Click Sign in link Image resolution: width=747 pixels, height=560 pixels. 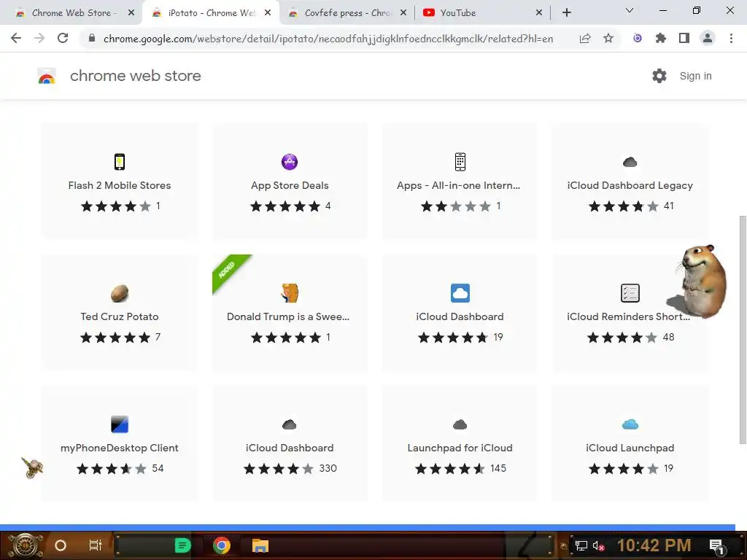coord(695,76)
